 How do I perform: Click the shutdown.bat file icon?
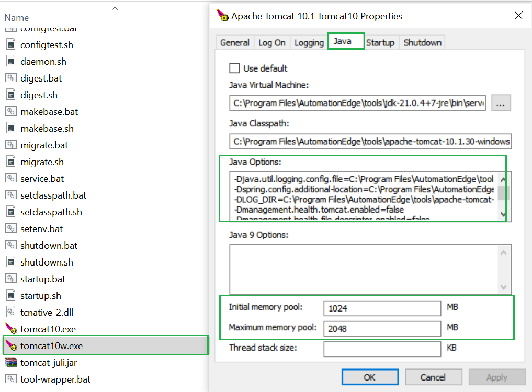point(11,245)
